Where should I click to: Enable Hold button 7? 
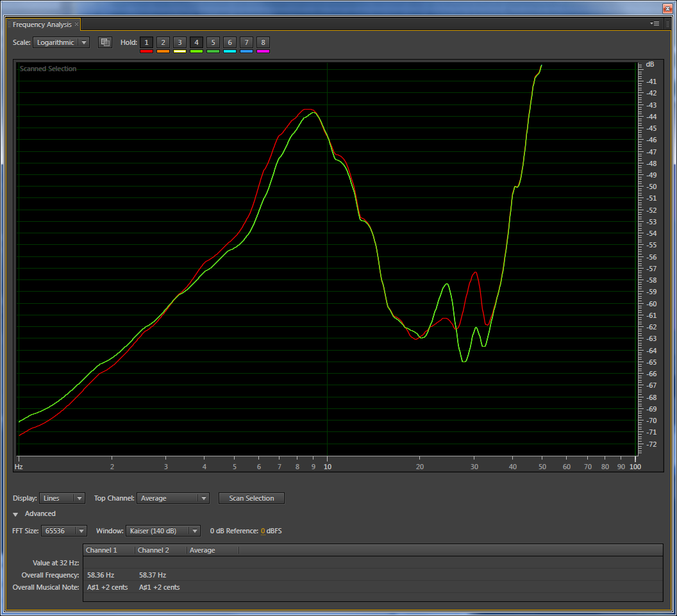click(x=246, y=42)
